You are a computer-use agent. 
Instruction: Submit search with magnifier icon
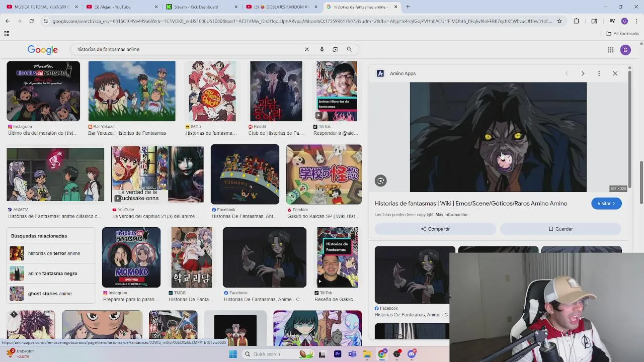[349, 49]
